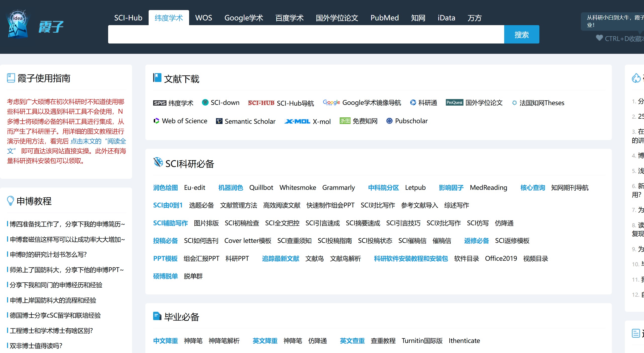Open the SCI摘要速成 link

363,223
